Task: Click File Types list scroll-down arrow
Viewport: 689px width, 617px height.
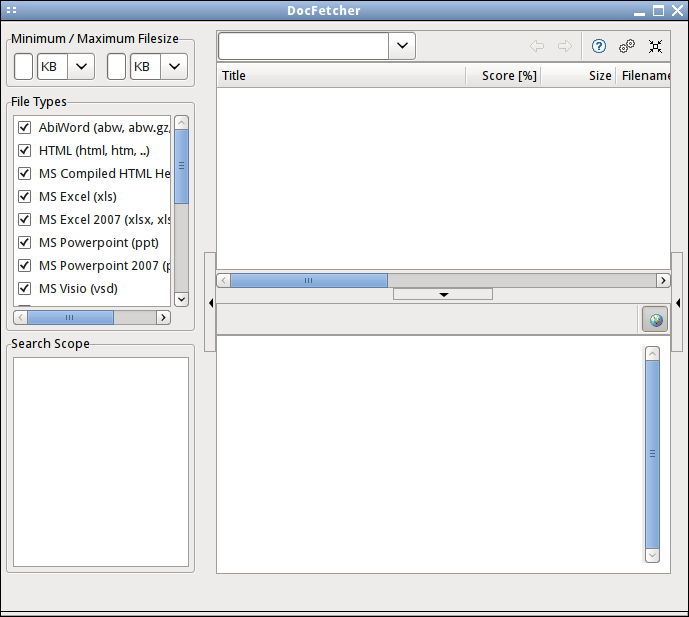Action: tap(181, 299)
